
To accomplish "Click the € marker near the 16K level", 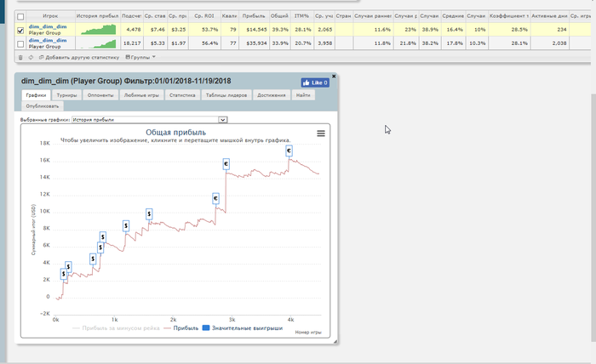I will (226, 164).
